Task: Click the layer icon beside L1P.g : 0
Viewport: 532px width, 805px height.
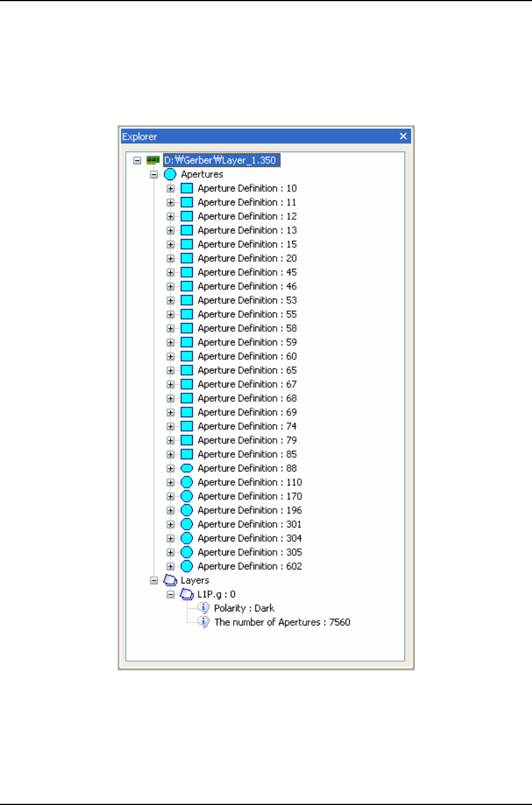Action: point(186,594)
